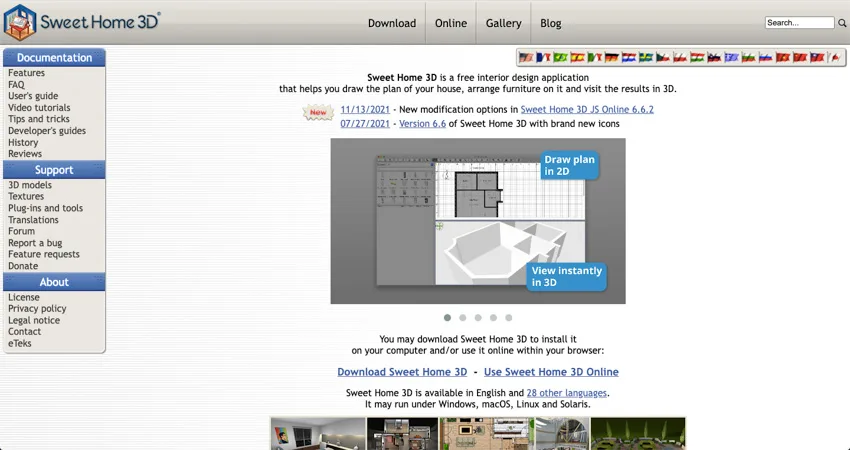Image resolution: width=850 pixels, height=450 pixels.
Task: Select the Vietnamese flag language
Action: coord(782,57)
